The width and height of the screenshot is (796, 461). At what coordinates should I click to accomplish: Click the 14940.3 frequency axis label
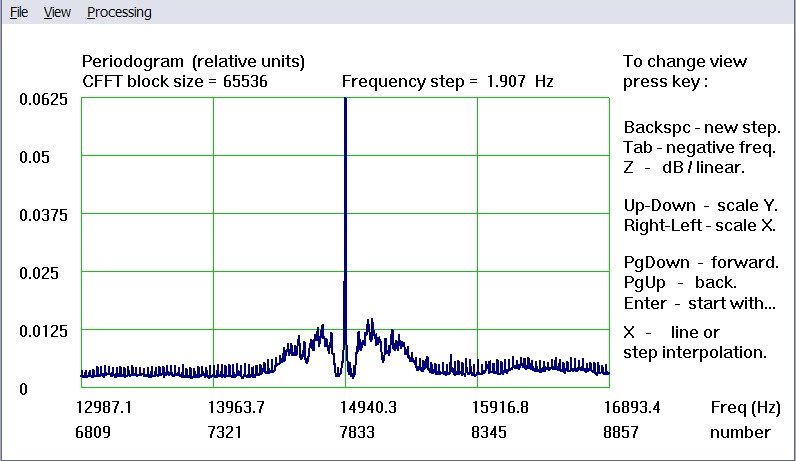[x=345, y=408]
